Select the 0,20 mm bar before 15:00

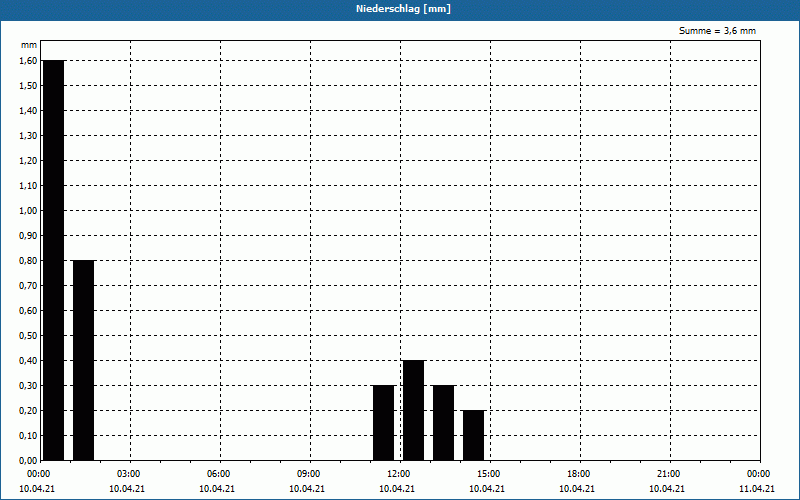point(473,435)
